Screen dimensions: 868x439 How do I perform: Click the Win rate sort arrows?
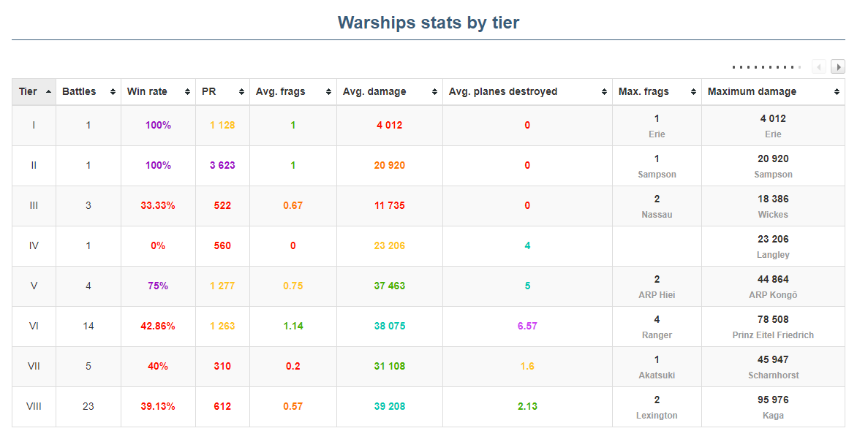pos(187,92)
